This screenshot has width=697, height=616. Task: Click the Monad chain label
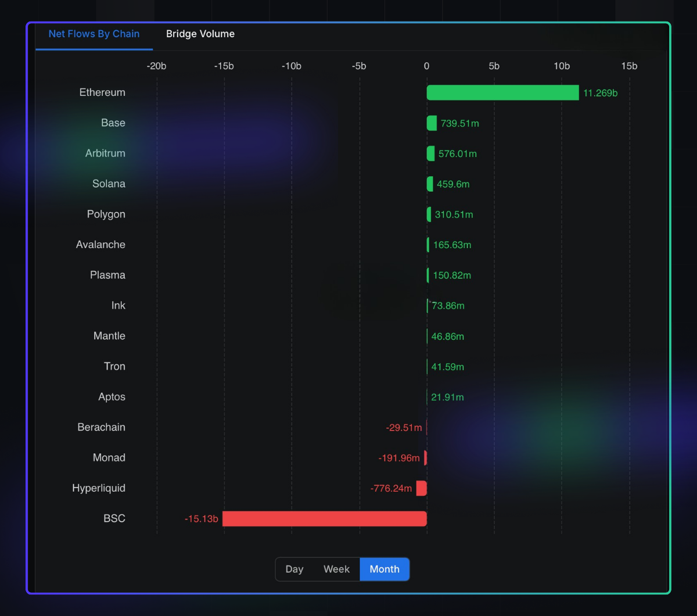click(x=109, y=458)
